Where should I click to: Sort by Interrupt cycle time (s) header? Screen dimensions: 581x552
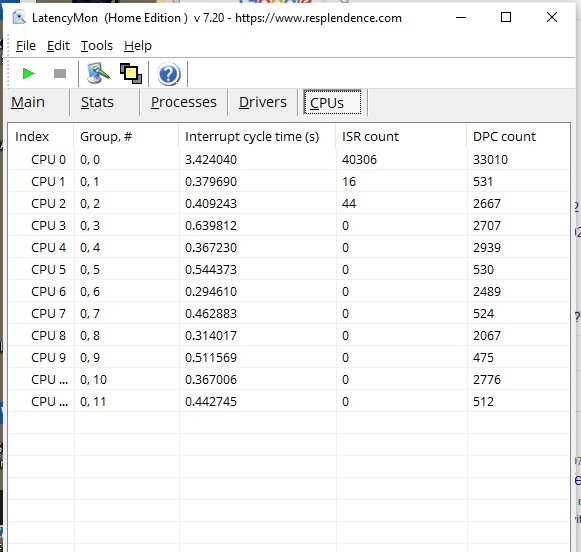click(258, 136)
